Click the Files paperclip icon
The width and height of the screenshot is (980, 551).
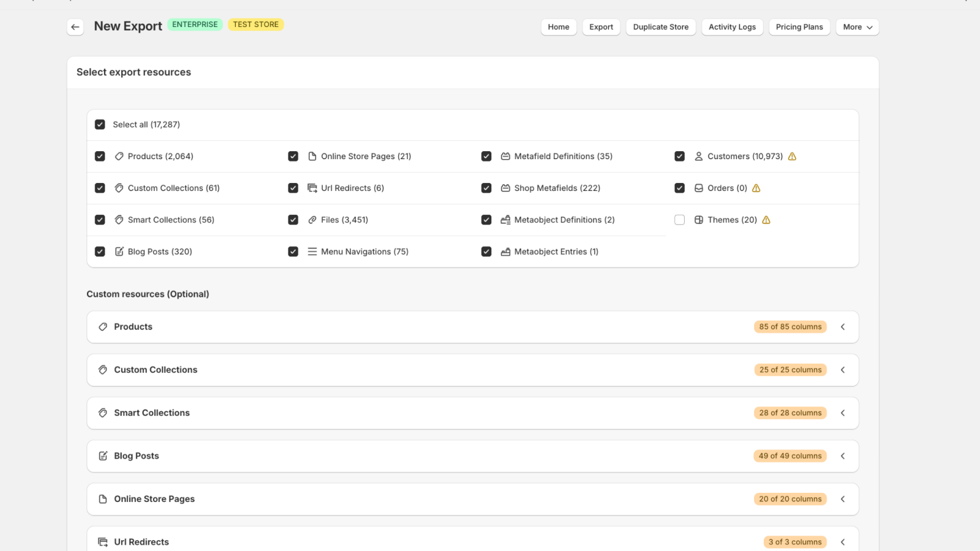[x=312, y=220]
